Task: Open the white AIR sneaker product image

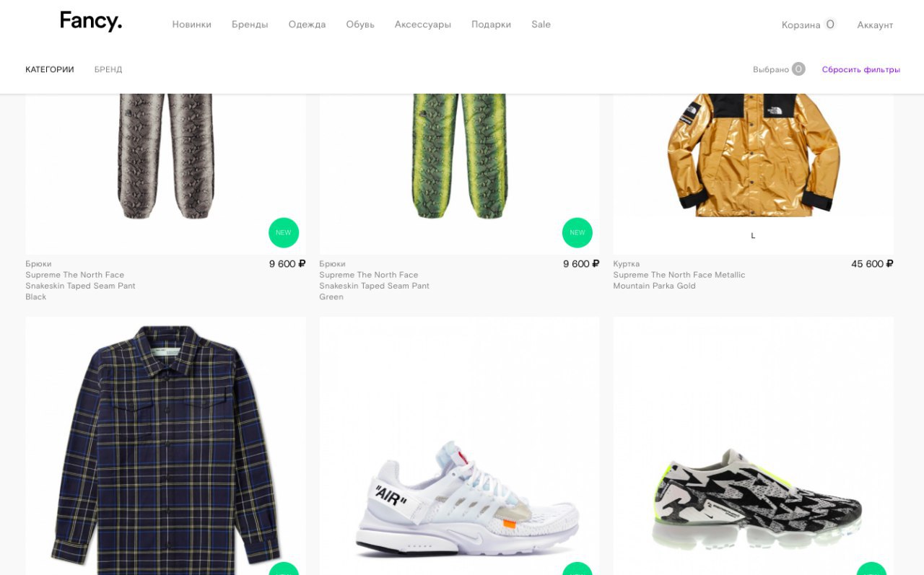Action: point(459,446)
